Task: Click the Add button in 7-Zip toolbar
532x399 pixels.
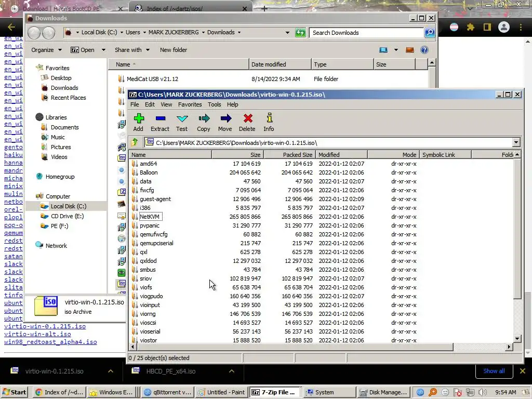Action: [x=138, y=122]
